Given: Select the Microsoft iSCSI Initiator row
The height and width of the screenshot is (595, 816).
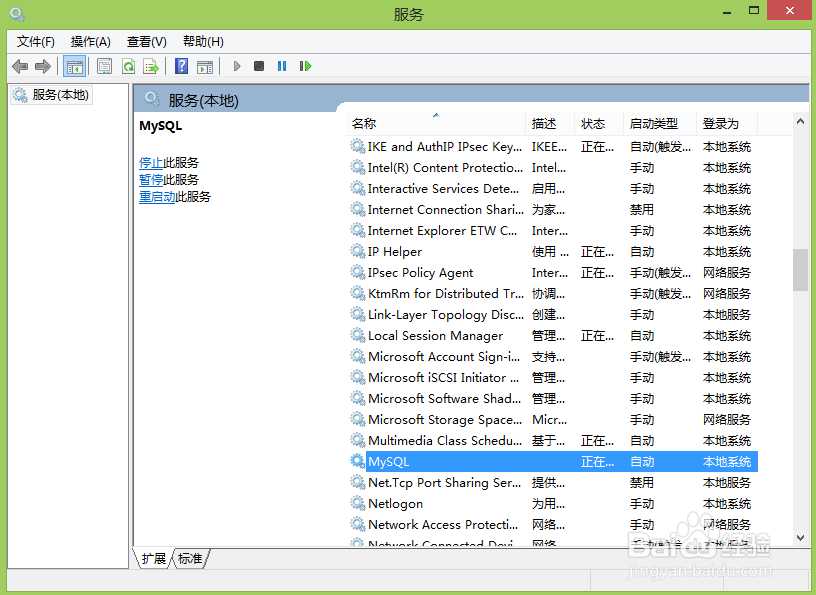Looking at the screenshot, I should pyautogui.click(x=553, y=377).
